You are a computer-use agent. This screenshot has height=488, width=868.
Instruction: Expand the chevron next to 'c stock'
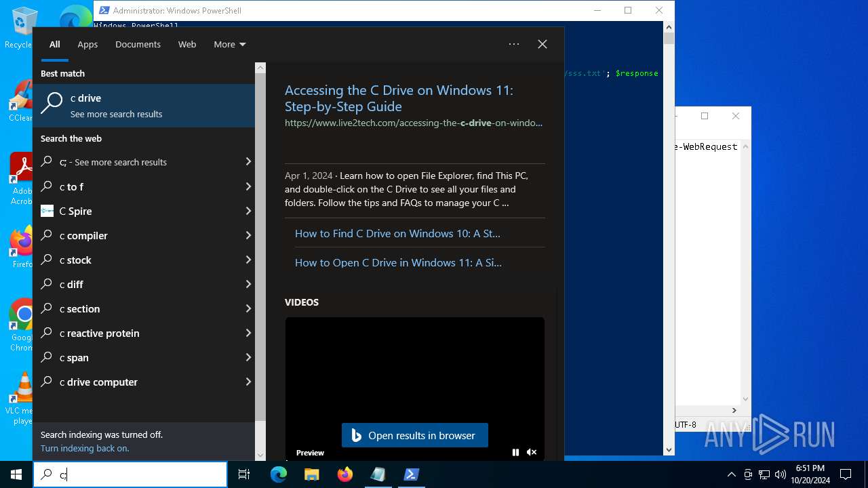[248, 260]
